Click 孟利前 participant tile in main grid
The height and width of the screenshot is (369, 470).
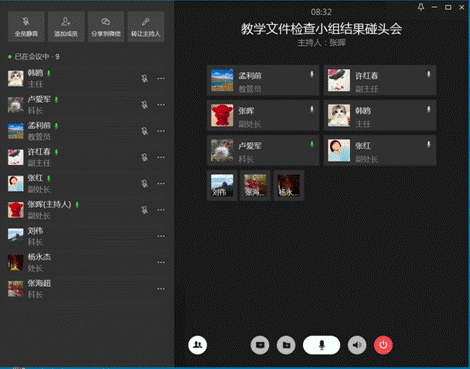[263, 80]
